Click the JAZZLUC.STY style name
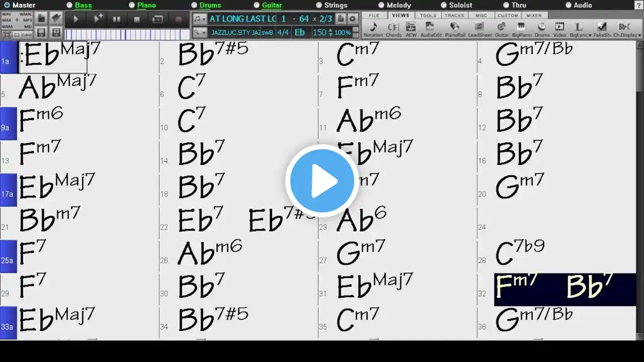The image size is (644, 362). tap(235, 33)
